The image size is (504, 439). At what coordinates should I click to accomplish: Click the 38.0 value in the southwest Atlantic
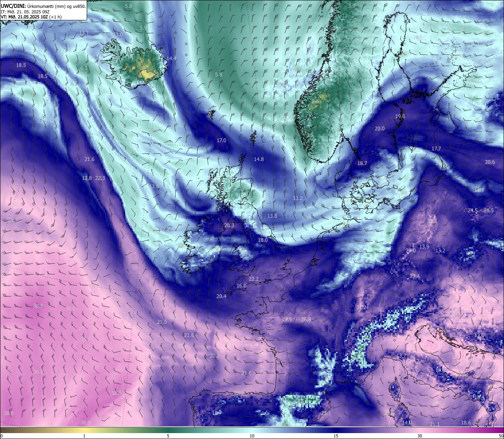pos(116,393)
